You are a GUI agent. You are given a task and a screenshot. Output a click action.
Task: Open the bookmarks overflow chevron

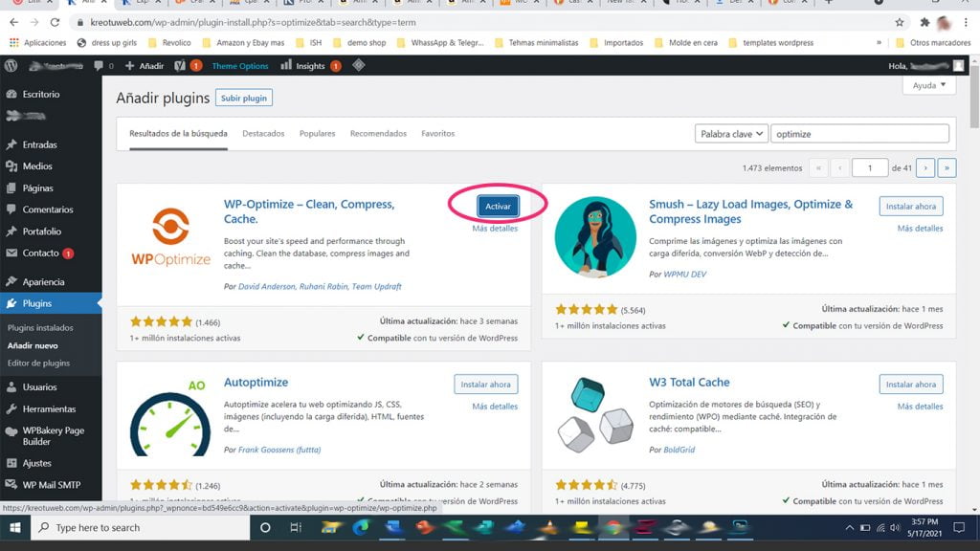[x=879, y=42]
